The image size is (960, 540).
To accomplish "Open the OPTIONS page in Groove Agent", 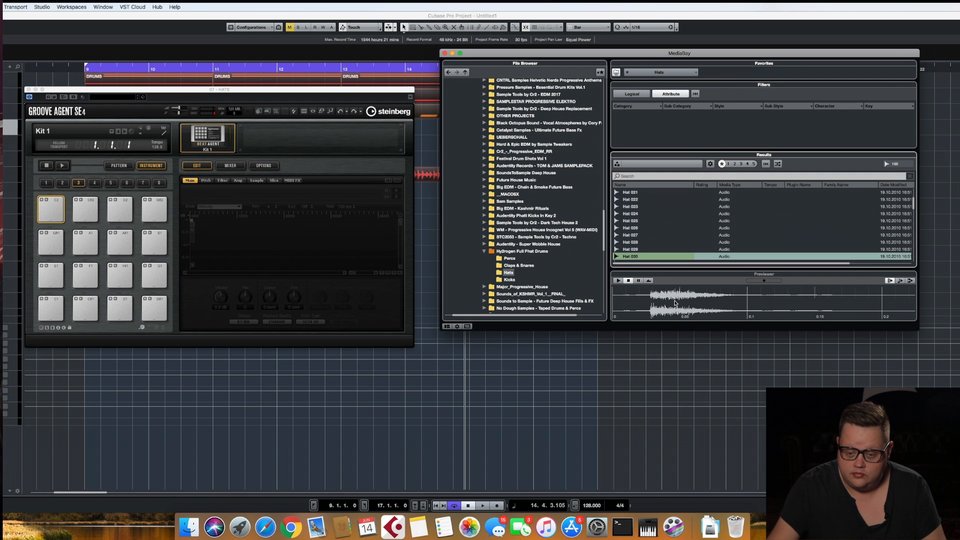I will pos(264,165).
